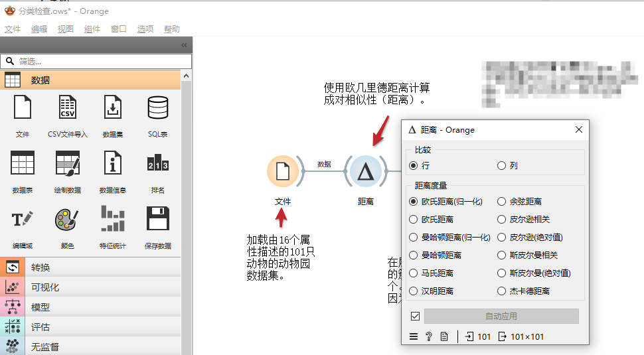Viewport: 644px width, 355px height.
Task: Choose the 皮尔逊(绝对值) metric
Action: point(530,237)
